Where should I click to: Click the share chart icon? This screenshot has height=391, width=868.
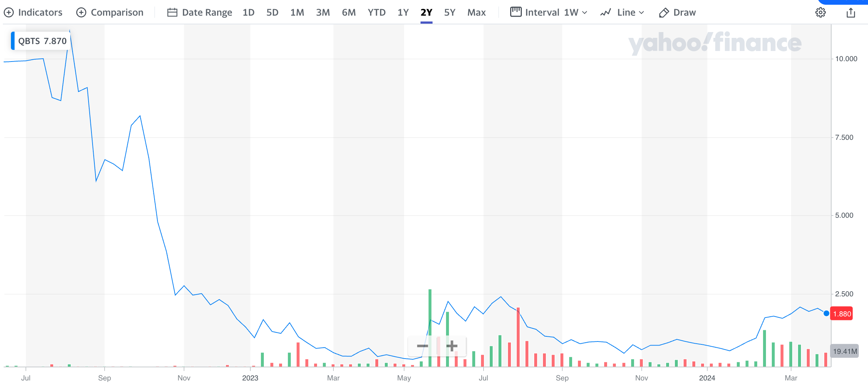pos(851,12)
